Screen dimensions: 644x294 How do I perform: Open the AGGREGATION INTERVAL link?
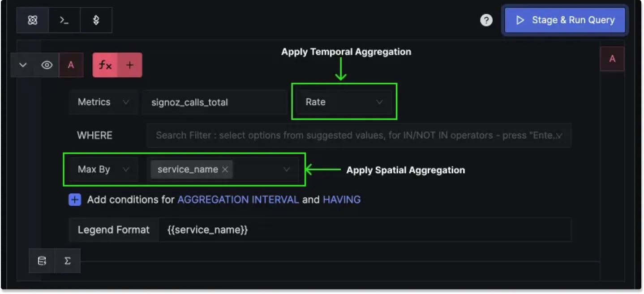coord(238,200)
